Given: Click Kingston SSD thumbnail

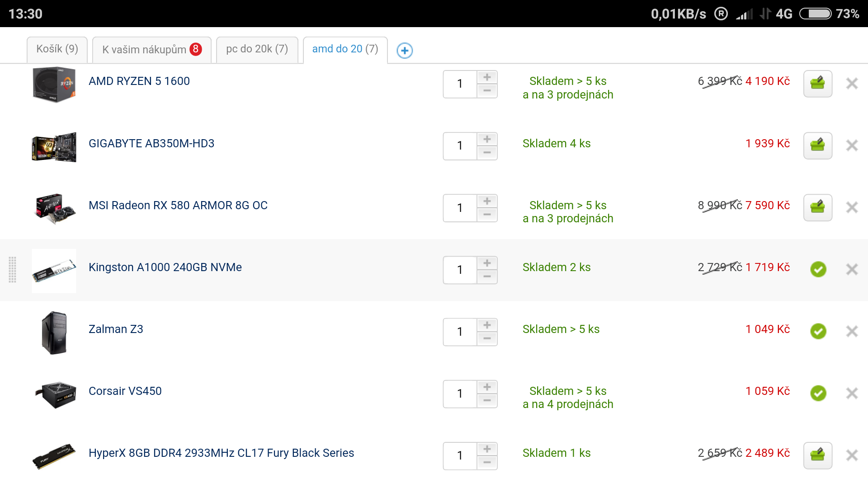Looking at the screenshot, I should tap(54, 271).
